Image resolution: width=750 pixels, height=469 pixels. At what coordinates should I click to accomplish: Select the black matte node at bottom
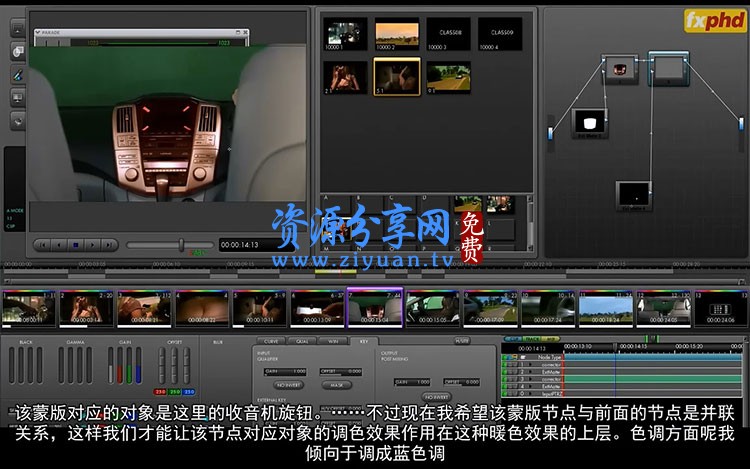634,196
